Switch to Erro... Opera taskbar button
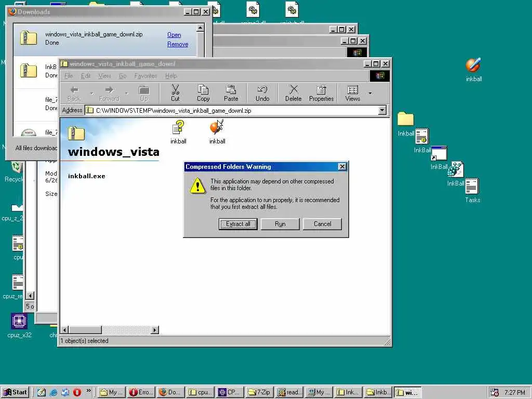 coord(142,393)
